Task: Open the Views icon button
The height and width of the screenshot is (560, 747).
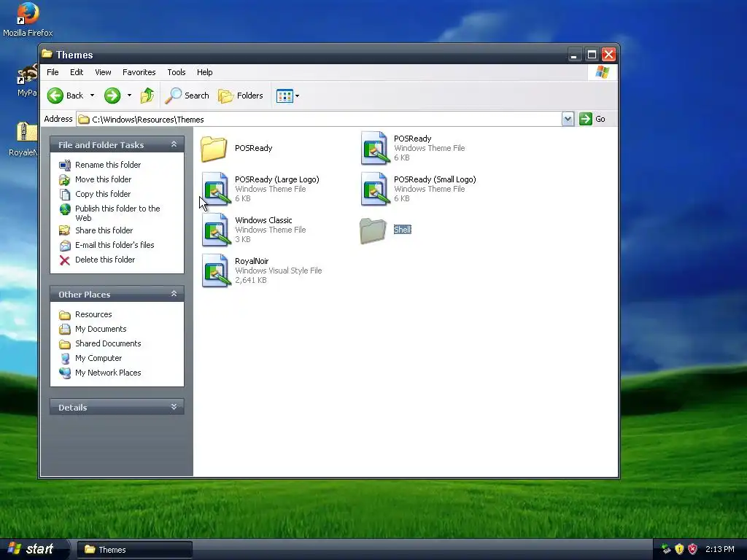Action: click(285, 96)
